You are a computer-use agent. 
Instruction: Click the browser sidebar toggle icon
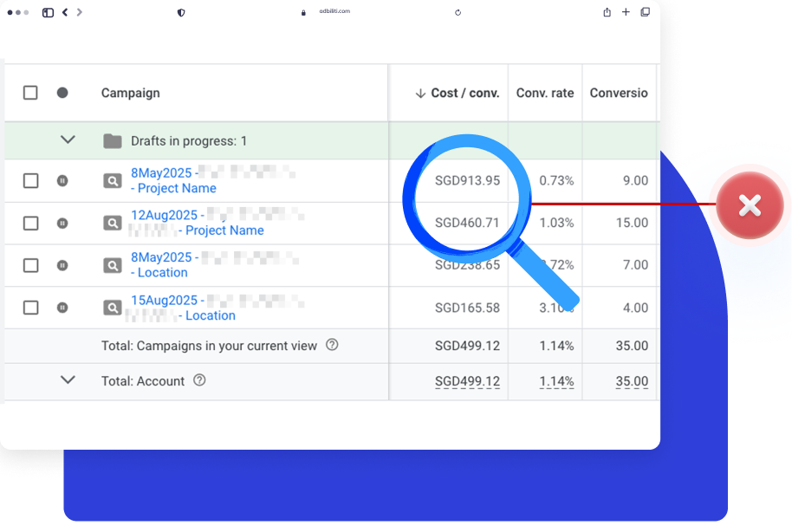pyautogui.click(x=48, y=13)
